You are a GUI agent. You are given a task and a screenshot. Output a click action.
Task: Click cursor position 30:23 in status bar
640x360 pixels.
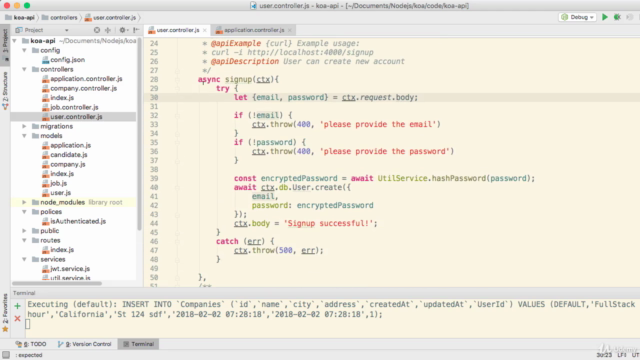(x=604, y=355)
